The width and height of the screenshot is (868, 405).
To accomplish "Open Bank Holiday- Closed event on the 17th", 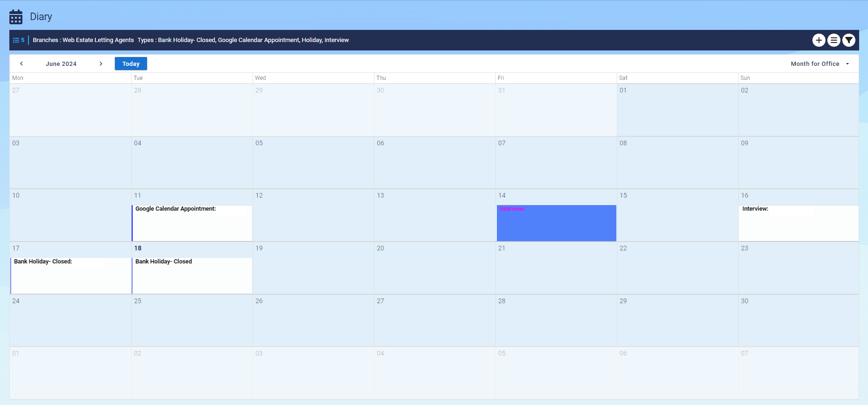I will tap(71, 276).
